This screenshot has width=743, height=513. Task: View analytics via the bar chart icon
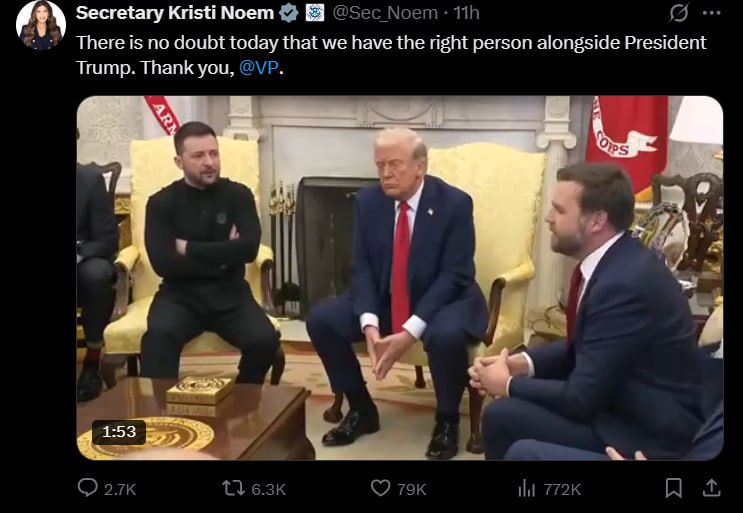coord(526,488)
